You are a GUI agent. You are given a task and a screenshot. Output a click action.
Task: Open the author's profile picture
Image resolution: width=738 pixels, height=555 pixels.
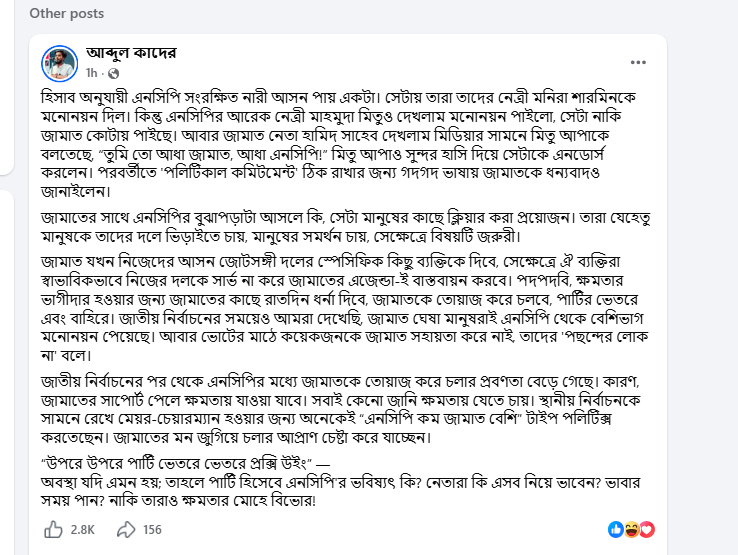click(59, 63)
